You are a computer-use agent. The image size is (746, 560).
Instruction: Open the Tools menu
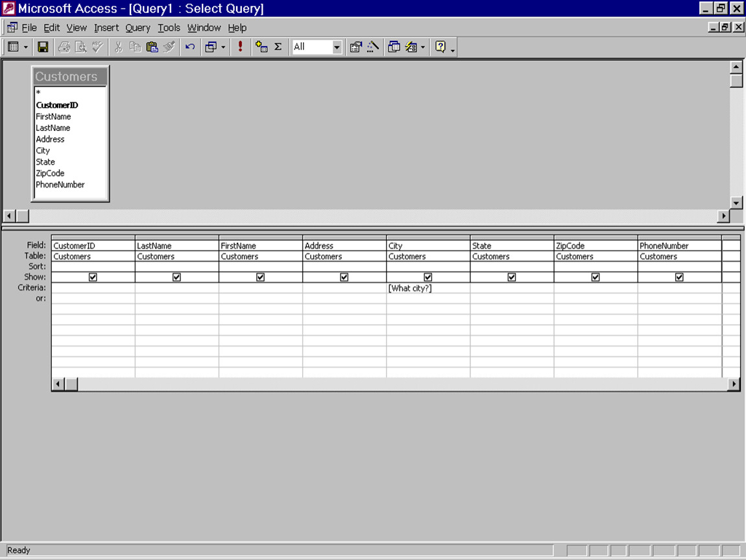(169, 28)
